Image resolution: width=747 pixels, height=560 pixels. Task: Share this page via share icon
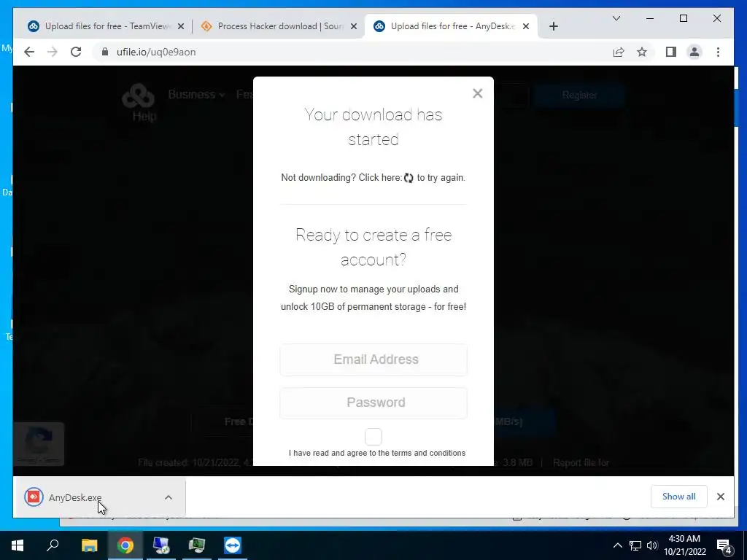[x=619, y=52]
